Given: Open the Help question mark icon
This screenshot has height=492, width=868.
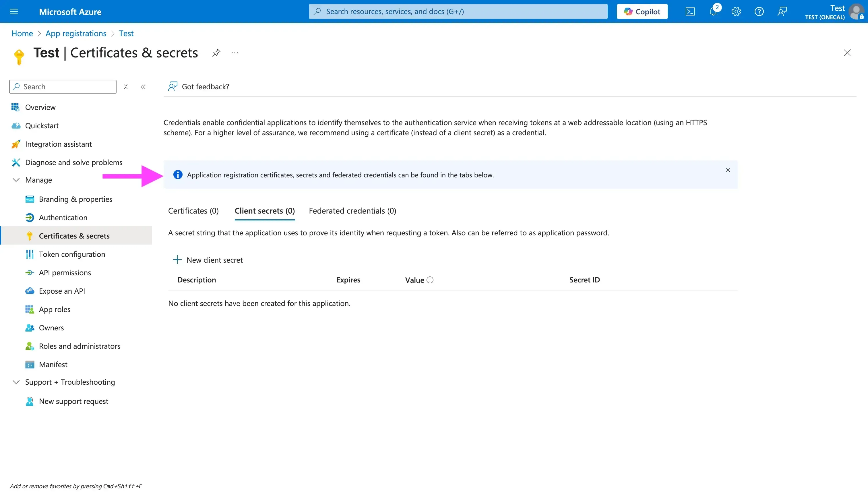Looking at the screenshot, I should click(759, 11).
